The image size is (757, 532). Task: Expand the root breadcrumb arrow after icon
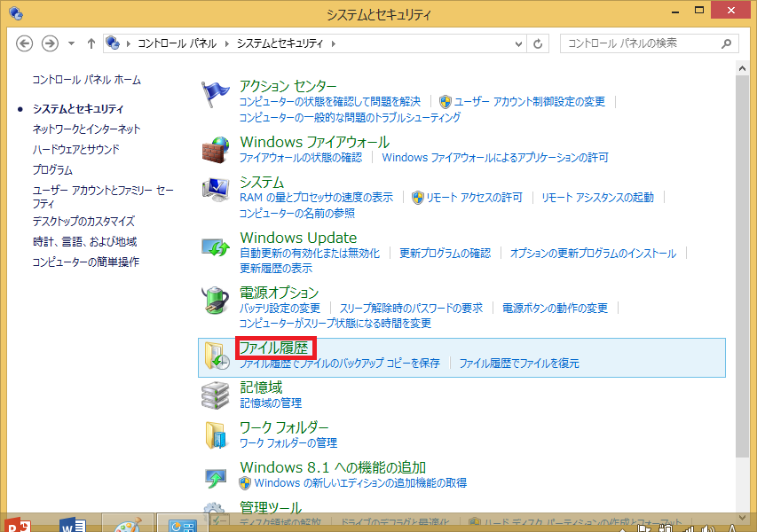pos(129,44)
